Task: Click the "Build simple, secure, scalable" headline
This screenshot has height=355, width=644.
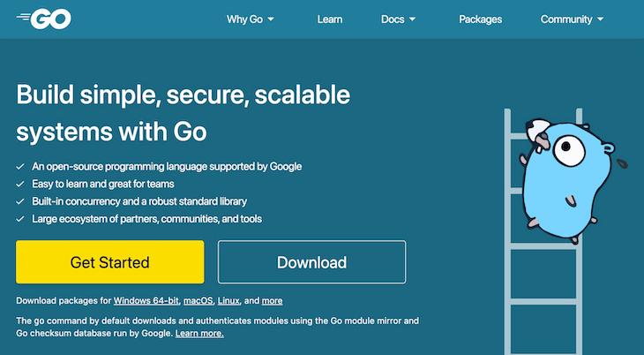Action: click(183, 94)
